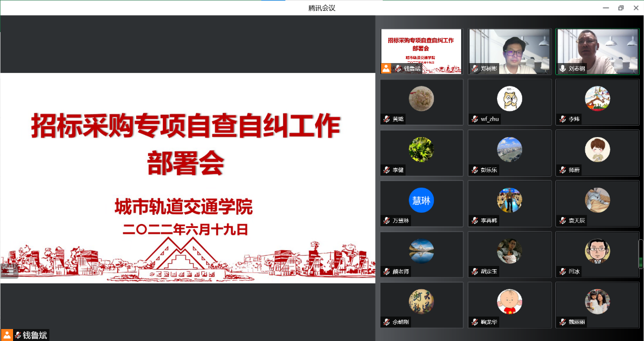Viewport: 644px width, 341px height.
Task: Click the doge avatar of wf_zhu
Action: [x=510, y=99]
